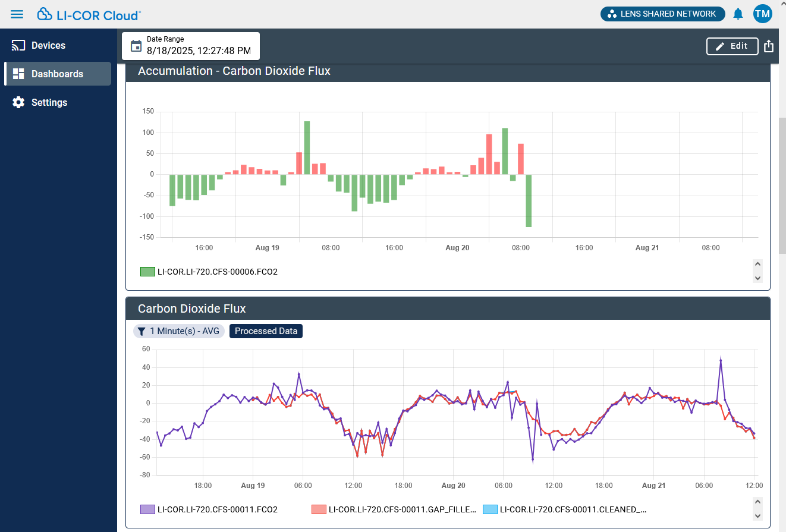The width and height of the screenshot is (786, 532).
Task: Open the notifications bell
Action: 738,14
